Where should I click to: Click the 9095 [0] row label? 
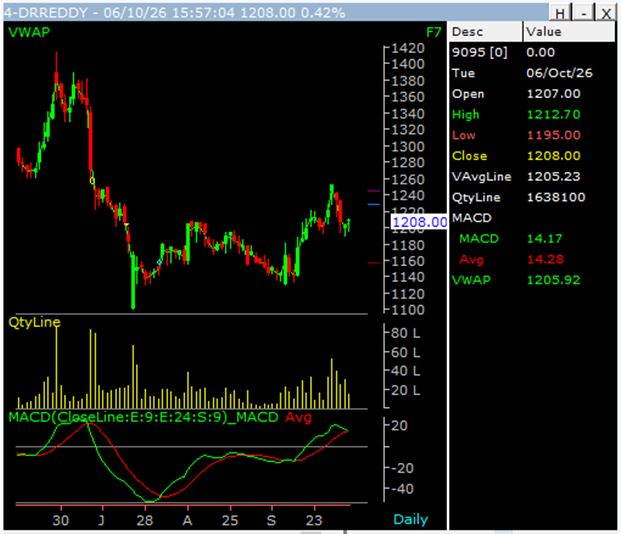[480, 52]
